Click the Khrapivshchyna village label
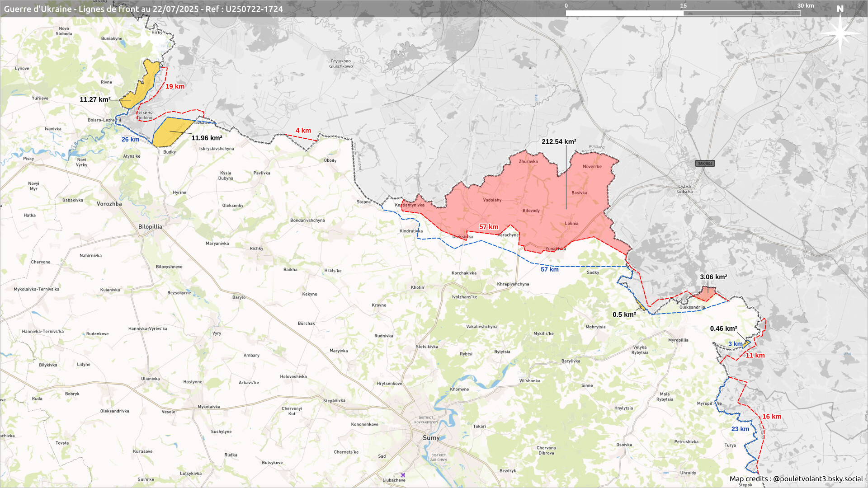The height and width of the screenshot is (488, 868). pyautogui.click(x=513, y=284)
